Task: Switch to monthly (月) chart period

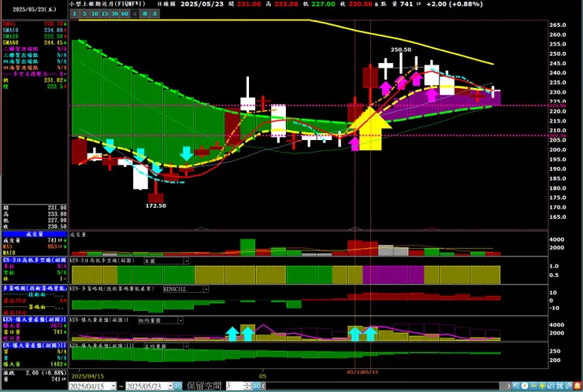Action: (154, 13)
